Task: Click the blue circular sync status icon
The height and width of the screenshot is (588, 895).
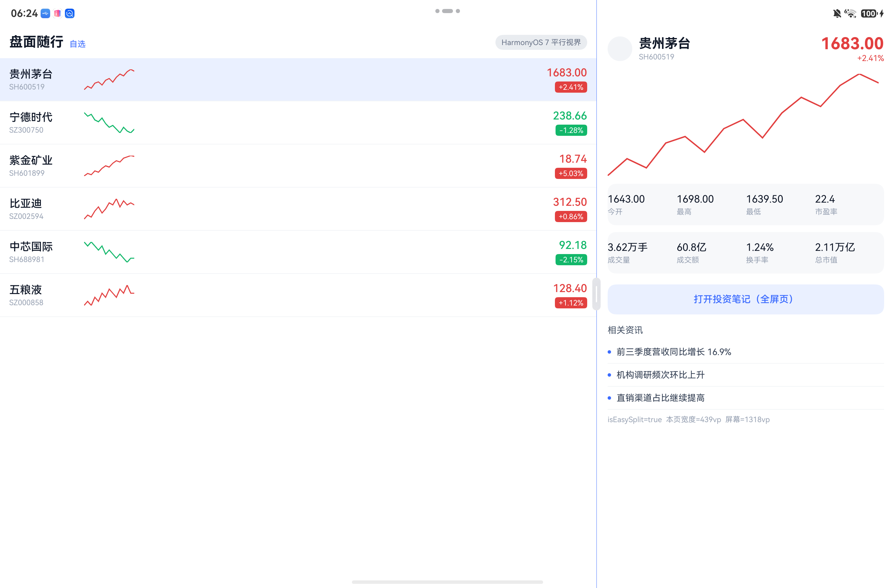Action: point(70,13)
